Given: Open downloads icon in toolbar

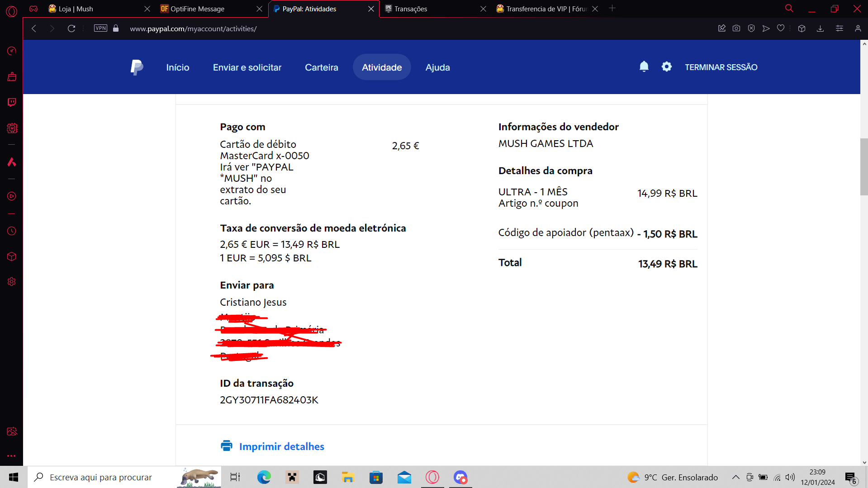Looking at the screenshot, I should [x=820, y=28].
